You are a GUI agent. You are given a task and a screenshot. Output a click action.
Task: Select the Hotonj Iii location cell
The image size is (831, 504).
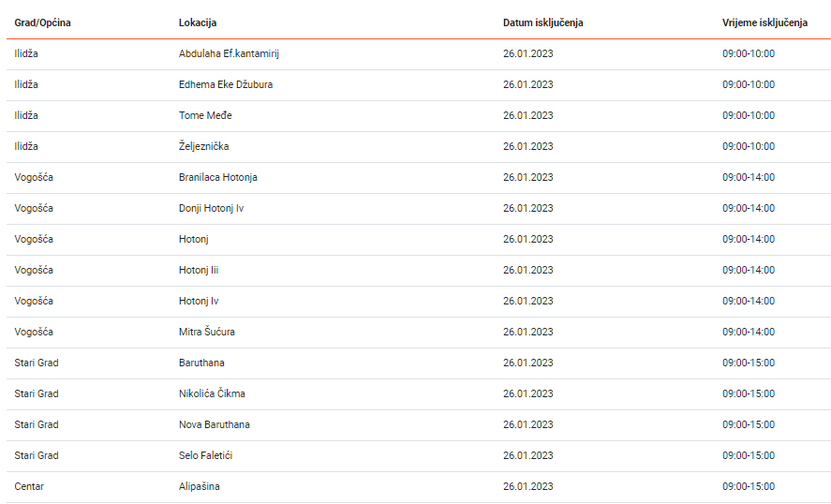pyautogui.click(x=199, y=270)
